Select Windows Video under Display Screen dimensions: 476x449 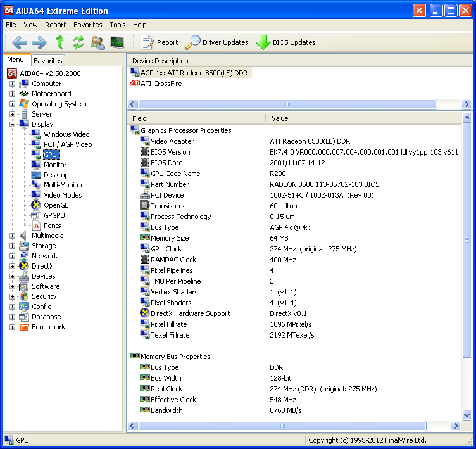tap(61, 134)
